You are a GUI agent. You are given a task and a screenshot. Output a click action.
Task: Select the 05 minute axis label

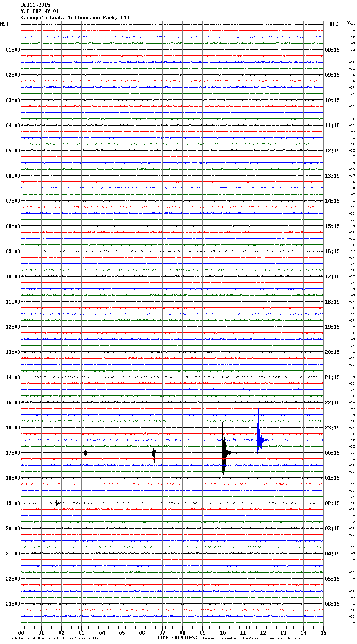tap(122, 633)
